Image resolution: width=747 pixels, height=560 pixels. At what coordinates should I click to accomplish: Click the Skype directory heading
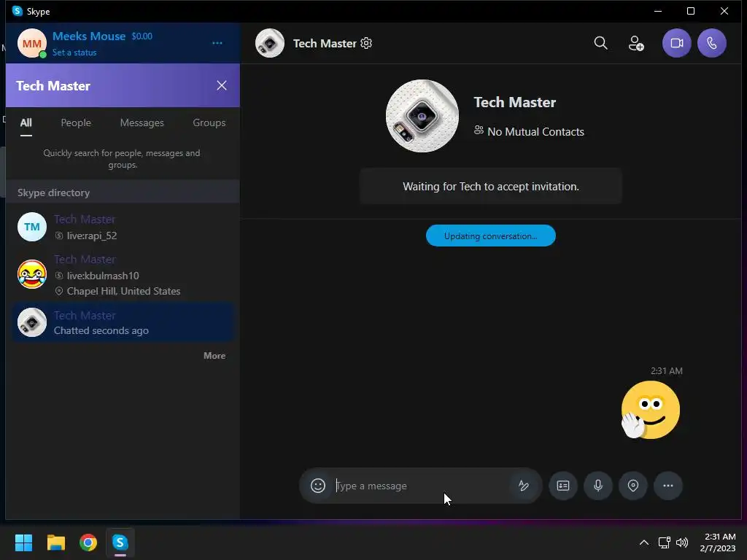pos(53,192)
